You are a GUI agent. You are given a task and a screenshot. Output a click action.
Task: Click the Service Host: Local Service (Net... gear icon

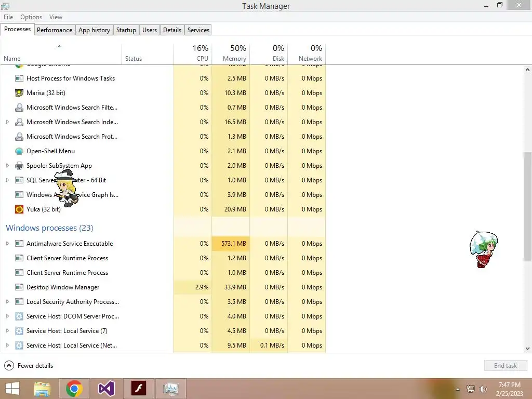click(x=19, y=345)
